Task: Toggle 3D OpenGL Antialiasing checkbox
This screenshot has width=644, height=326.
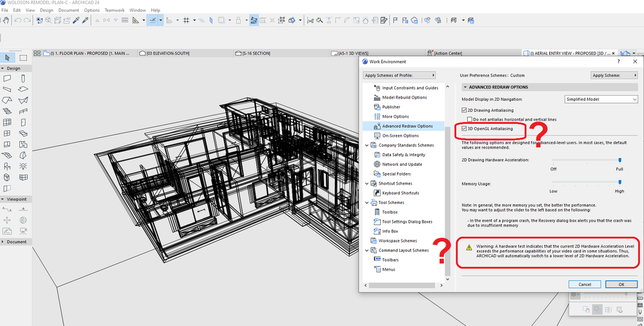Action: pos(465,129)
